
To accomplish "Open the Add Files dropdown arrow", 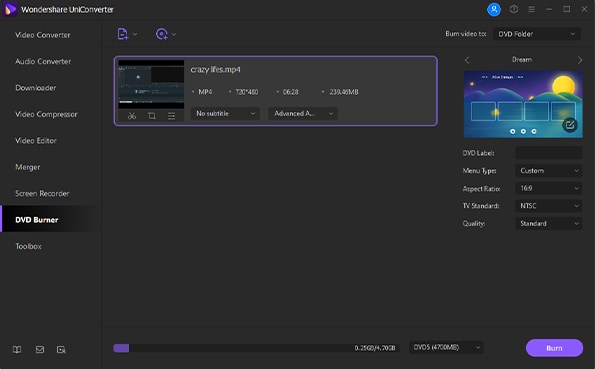I will tap(135, 35).
